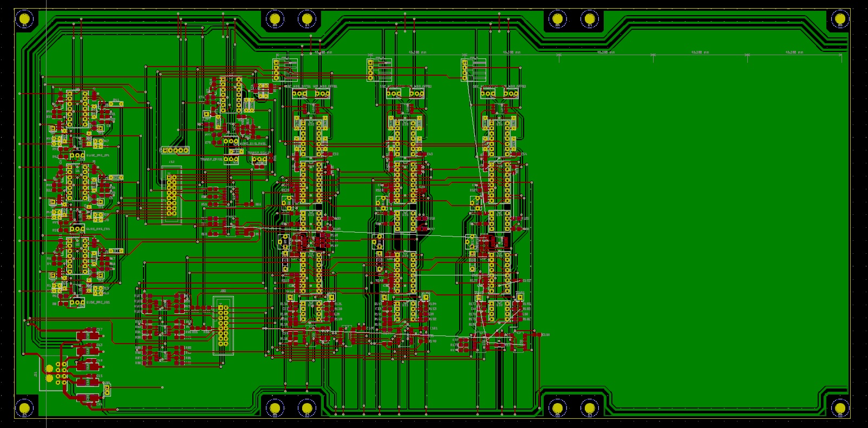Select the U20 DIP IC footprint
The image size is (868, 428).
311,137
